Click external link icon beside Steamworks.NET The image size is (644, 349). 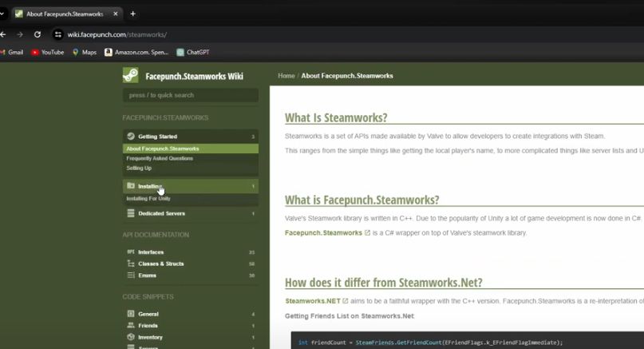point(346,301)
